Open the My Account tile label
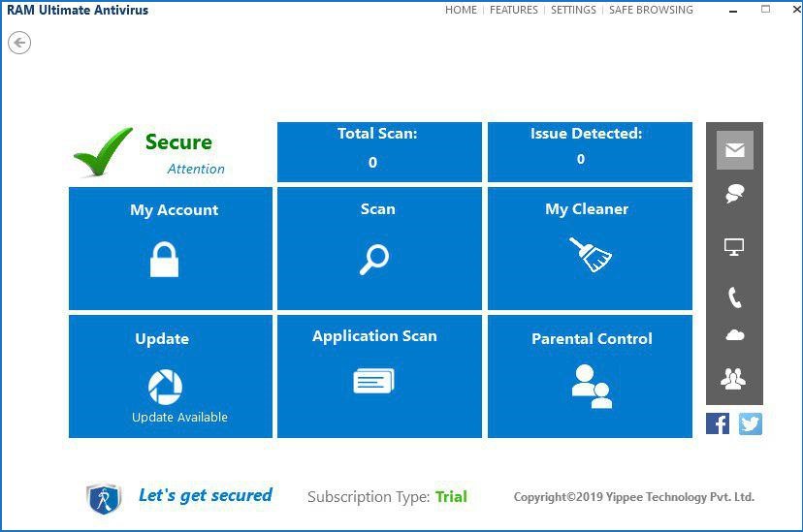 pos(175,209)
